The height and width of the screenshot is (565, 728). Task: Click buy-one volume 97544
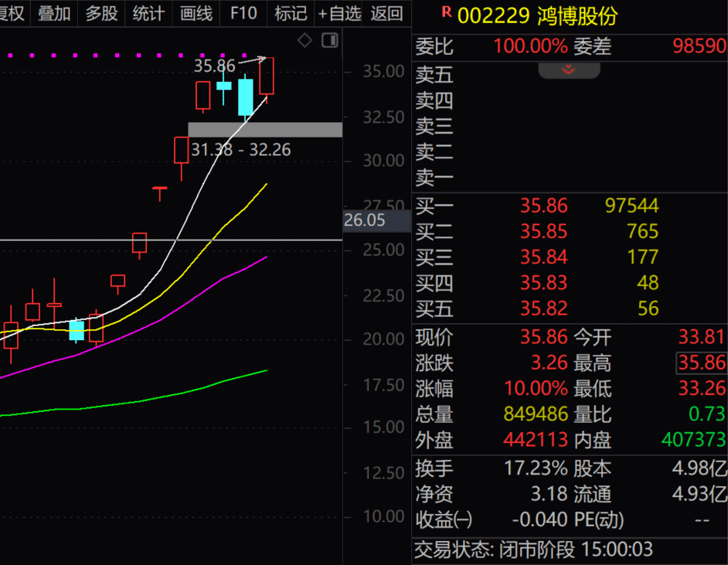click(x=631, y=206)
